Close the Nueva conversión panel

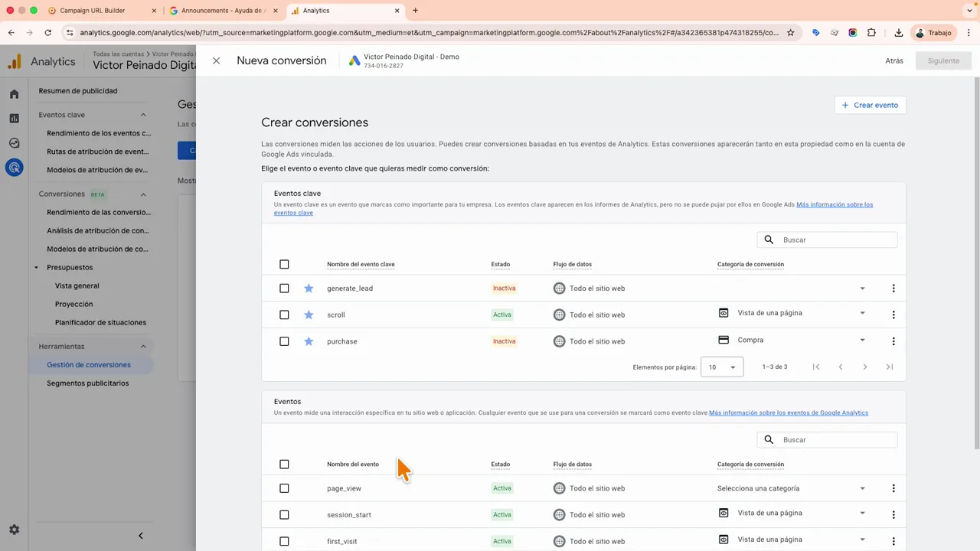pyautogui.click(x=216, y=60)
